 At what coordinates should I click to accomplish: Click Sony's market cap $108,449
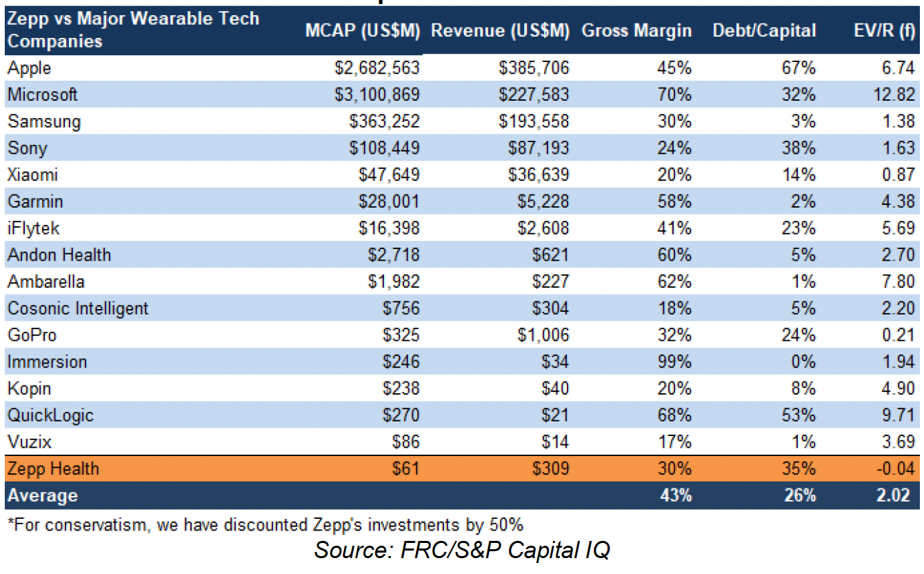(x=384, y=148)
